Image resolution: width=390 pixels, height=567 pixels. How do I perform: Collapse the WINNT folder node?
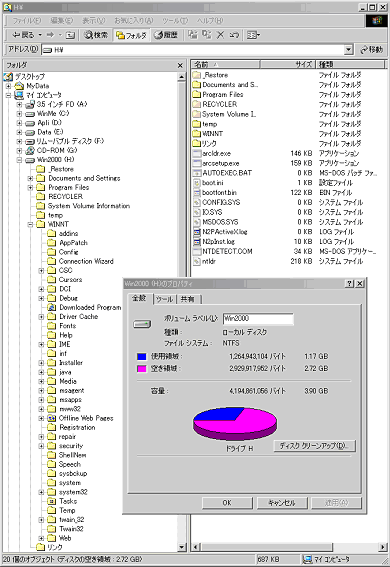point(30,224)
